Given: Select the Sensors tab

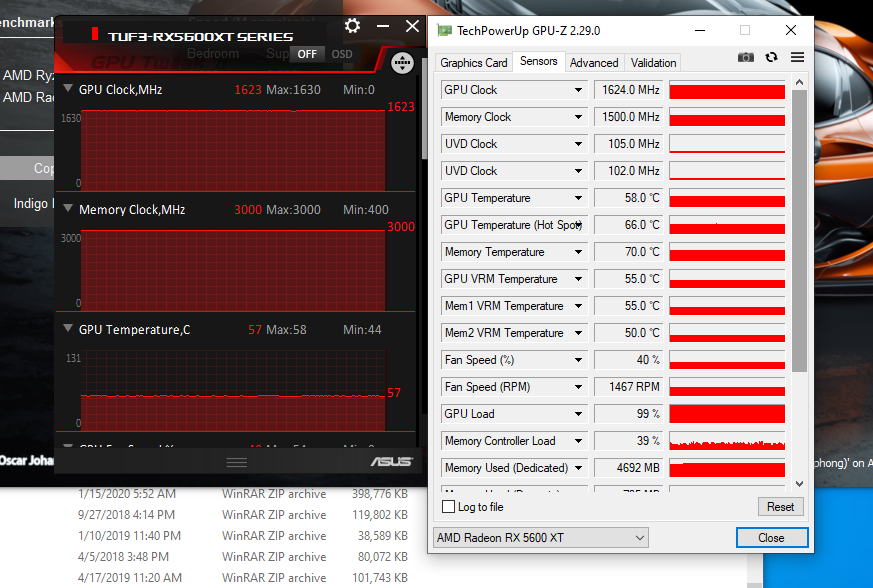Looking at the screenshot, I should [x=538, y=61].
